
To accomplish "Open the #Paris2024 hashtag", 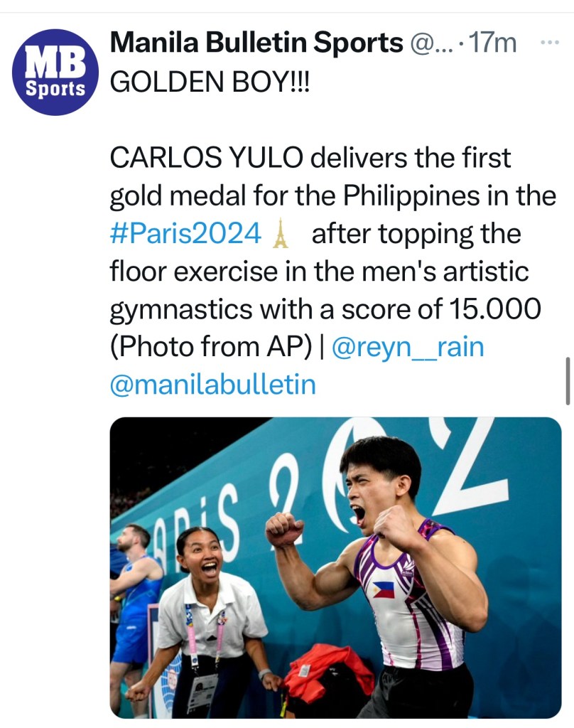I will (185, 233).
